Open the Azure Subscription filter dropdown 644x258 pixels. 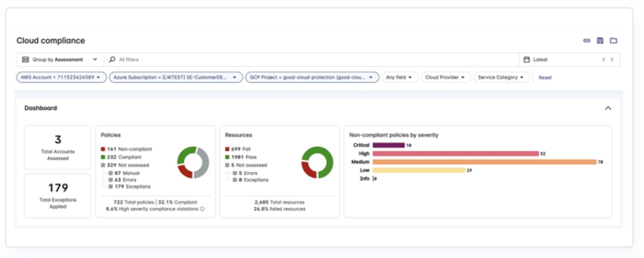click(x=176, y=77)
